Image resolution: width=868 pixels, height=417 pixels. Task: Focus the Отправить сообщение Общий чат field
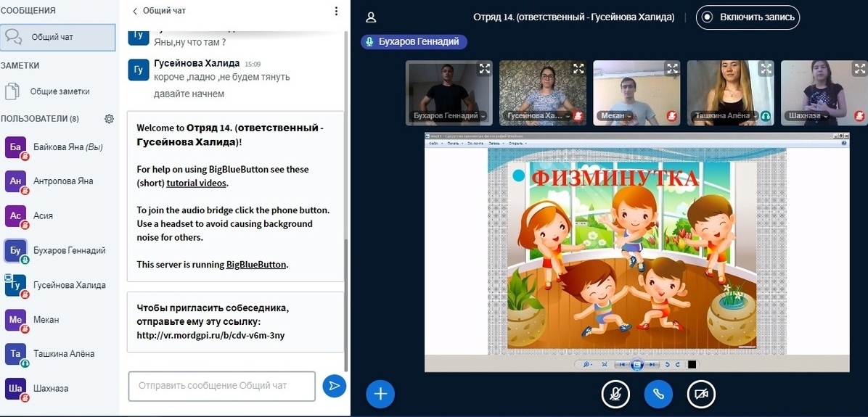[222, 386]
